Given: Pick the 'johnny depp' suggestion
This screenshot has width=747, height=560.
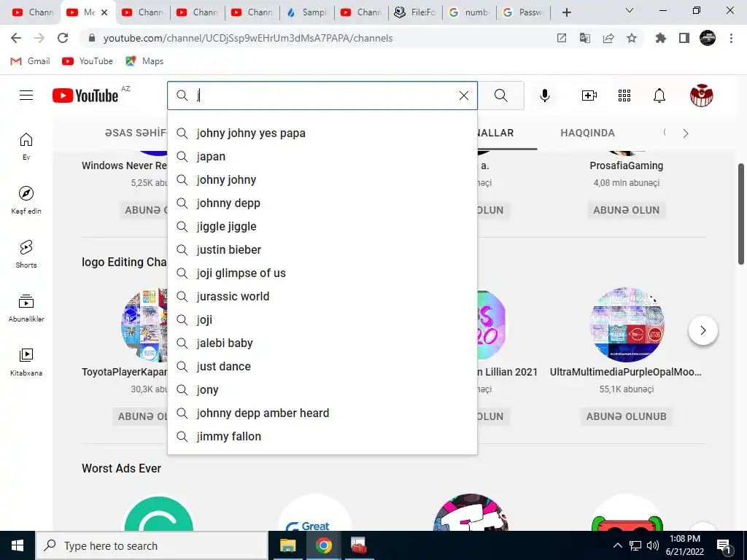Looking at the screenshot, I should click(322, 203).
